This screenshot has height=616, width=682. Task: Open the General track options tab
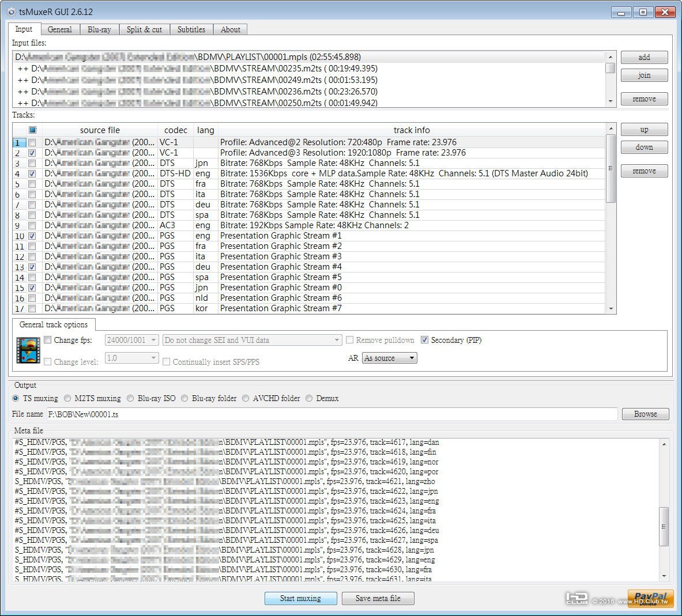pyautogui.click(x=54, y=325)
